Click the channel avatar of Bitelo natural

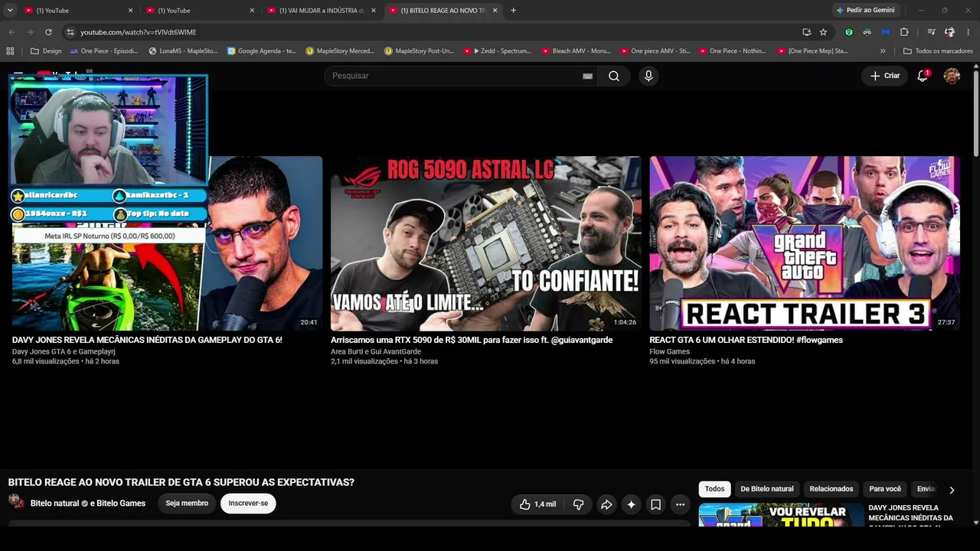[x=16, y=502]
